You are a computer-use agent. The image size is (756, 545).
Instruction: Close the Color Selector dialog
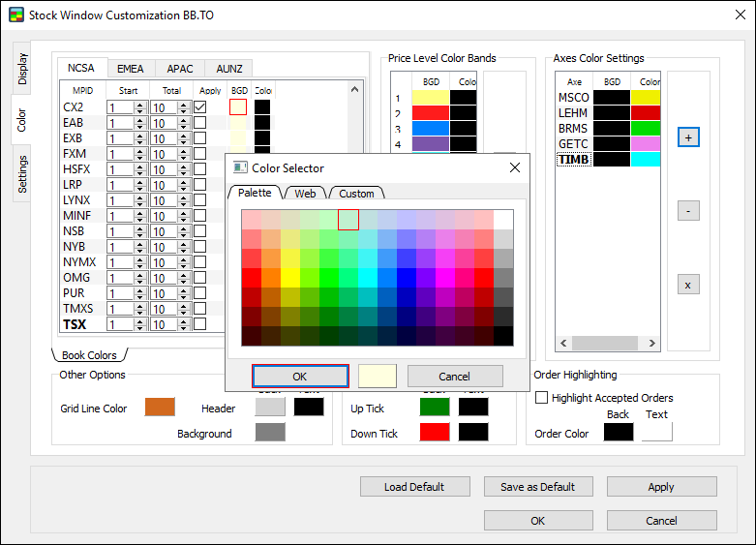[514, 168]
